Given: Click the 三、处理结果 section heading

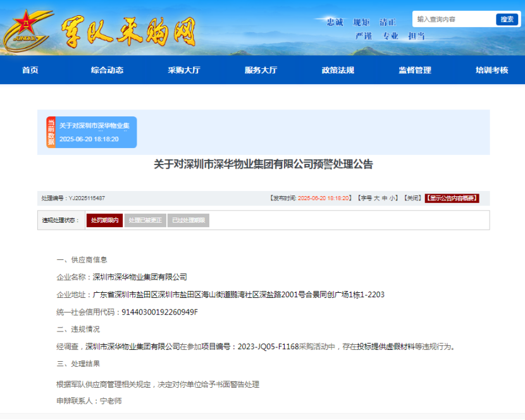Looking at the screenshot, I should [78, 364].
